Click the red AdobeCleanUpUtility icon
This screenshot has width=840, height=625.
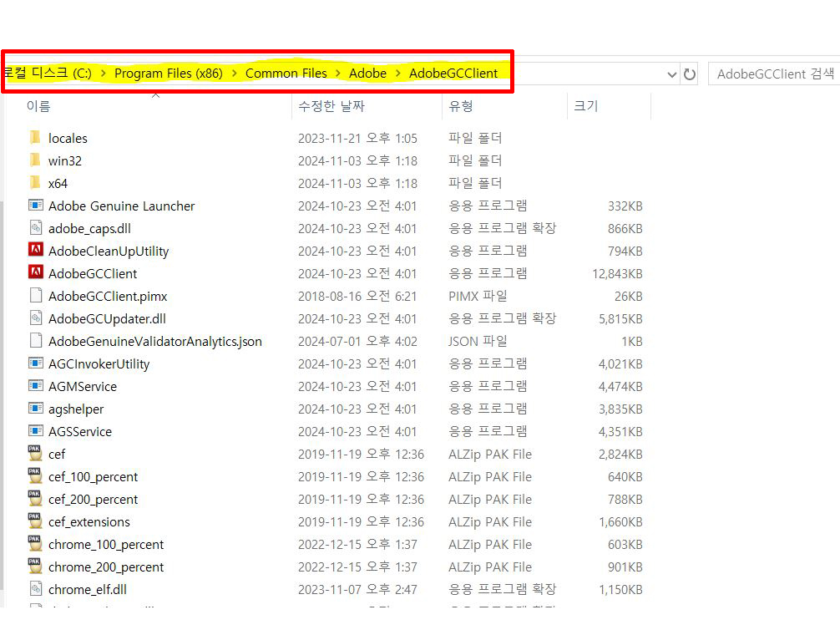[35, 250]
